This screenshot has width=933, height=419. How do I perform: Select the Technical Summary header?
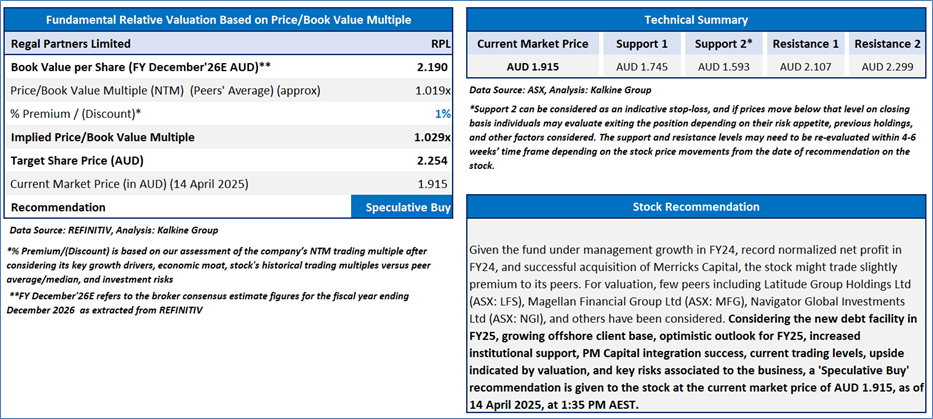[695, 20]
